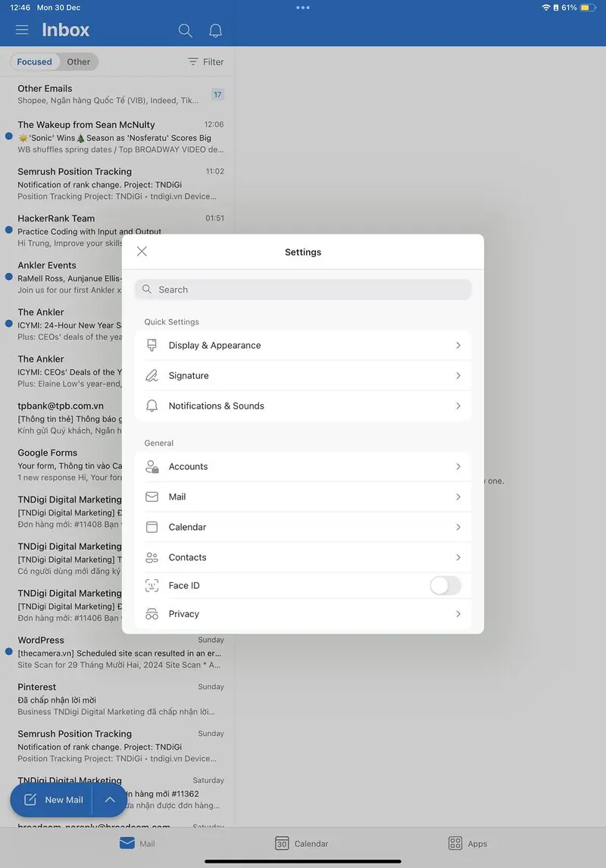Open the Privacy row chevron
Viewport: 606px width, 868px height.
458,614
